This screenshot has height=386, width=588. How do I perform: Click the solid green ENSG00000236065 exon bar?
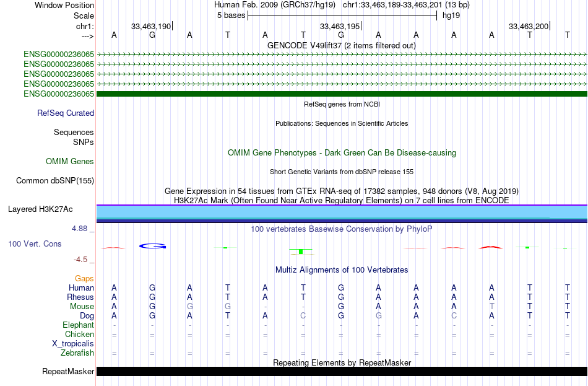tap(342, 94)
